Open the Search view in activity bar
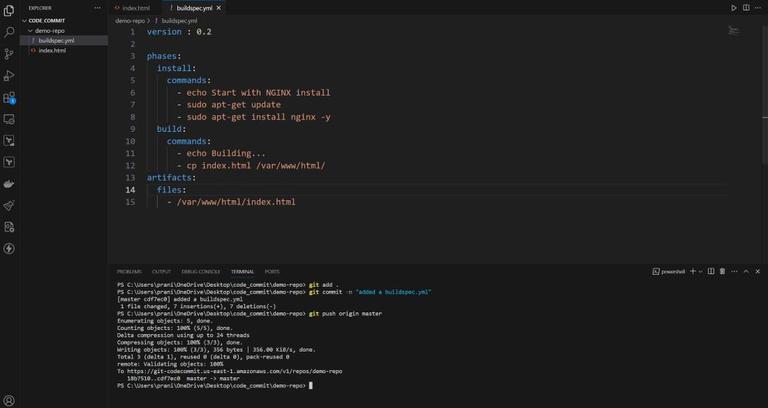The width and height of the screenshot is (768, 408). [x=9, y=32]
